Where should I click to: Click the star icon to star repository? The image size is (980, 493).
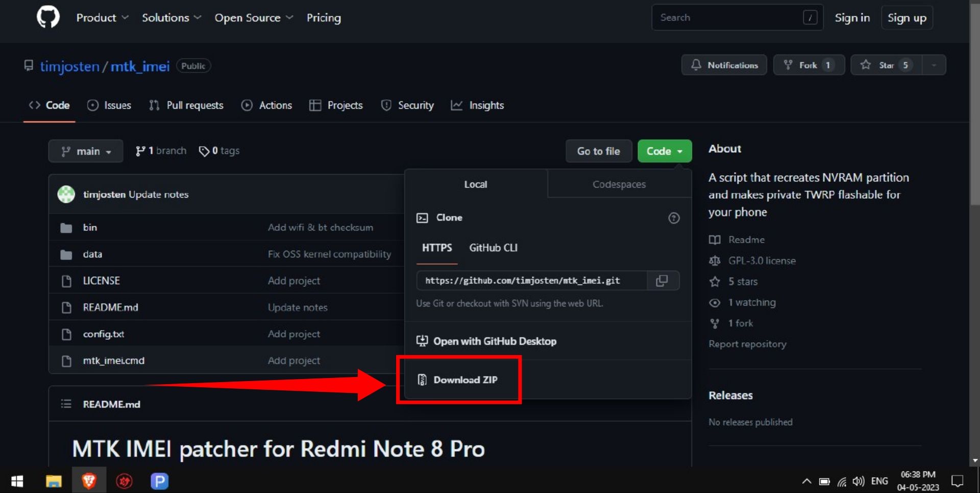(866, 65)
